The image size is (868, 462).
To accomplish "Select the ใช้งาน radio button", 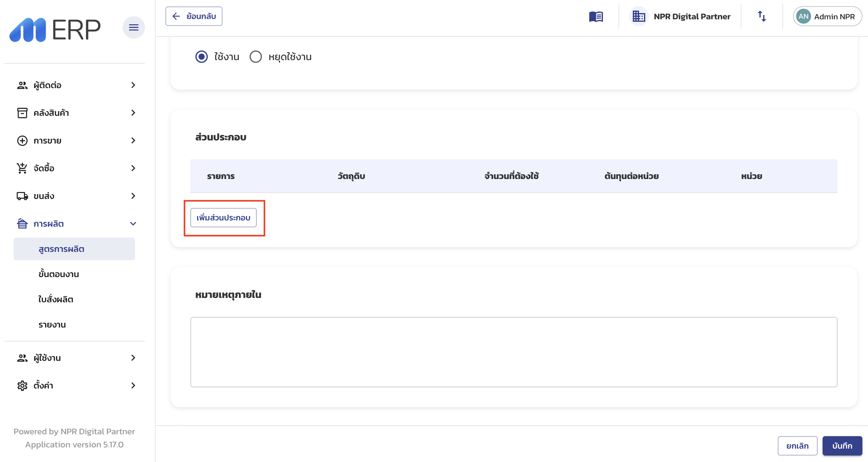I will point(202,57).
